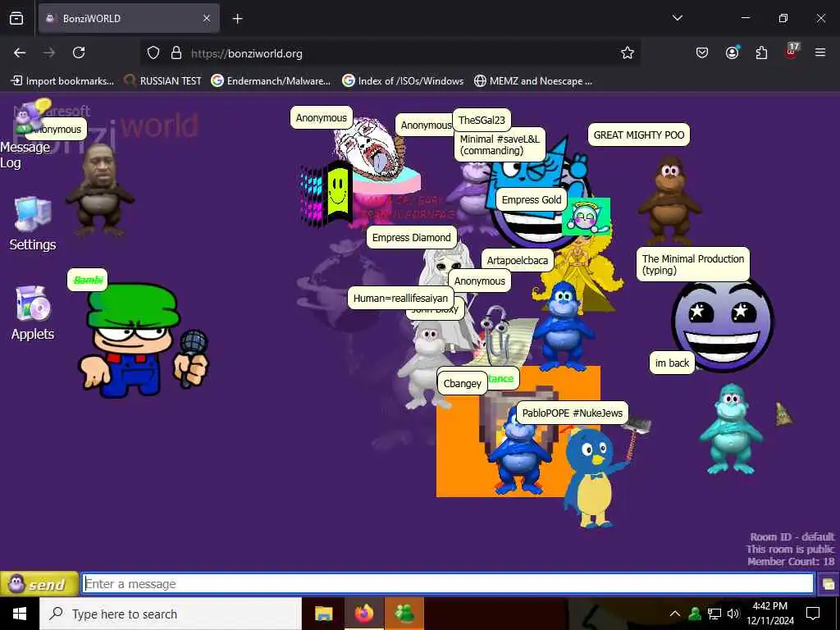Open the Index of /ISOs/Windows bookmark
The width and height of the screenshot is (840, 630).
pyautogui.click(x=403, y=81)
